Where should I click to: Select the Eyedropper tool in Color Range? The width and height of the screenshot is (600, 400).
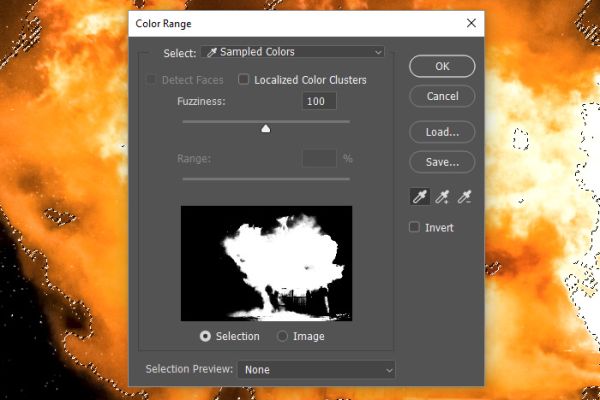click(x=420, y=197)
